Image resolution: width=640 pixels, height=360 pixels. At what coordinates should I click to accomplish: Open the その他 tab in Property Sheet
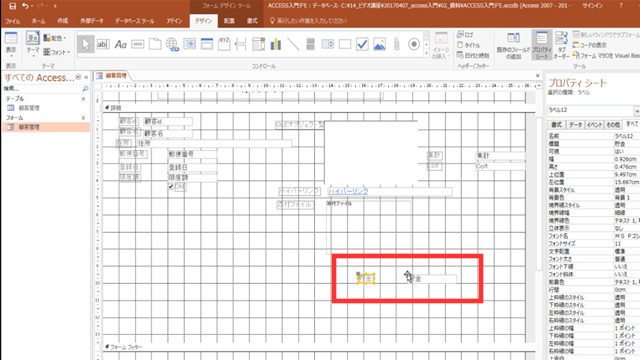[613, 124]
